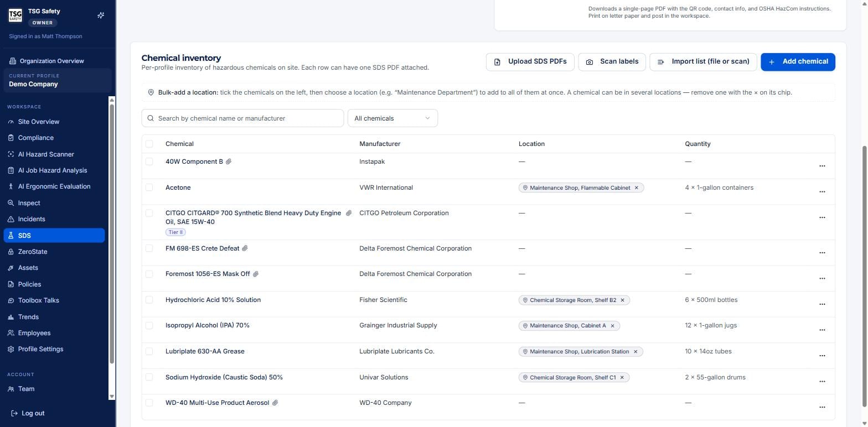
Task: Open the Current Profile Demo Company selector
Action: pyautogui.click(x=58, y=80)
